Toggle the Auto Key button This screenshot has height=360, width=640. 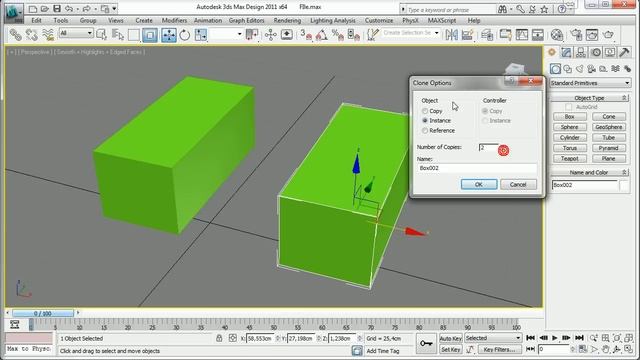(x=451, y=338)
